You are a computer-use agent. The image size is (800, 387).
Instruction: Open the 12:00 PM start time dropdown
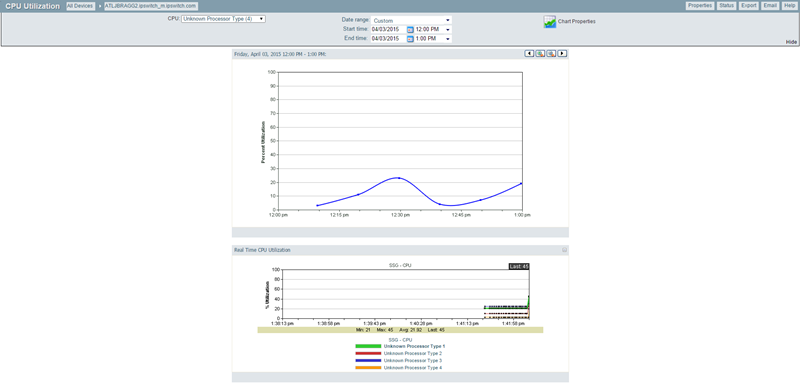433,30
